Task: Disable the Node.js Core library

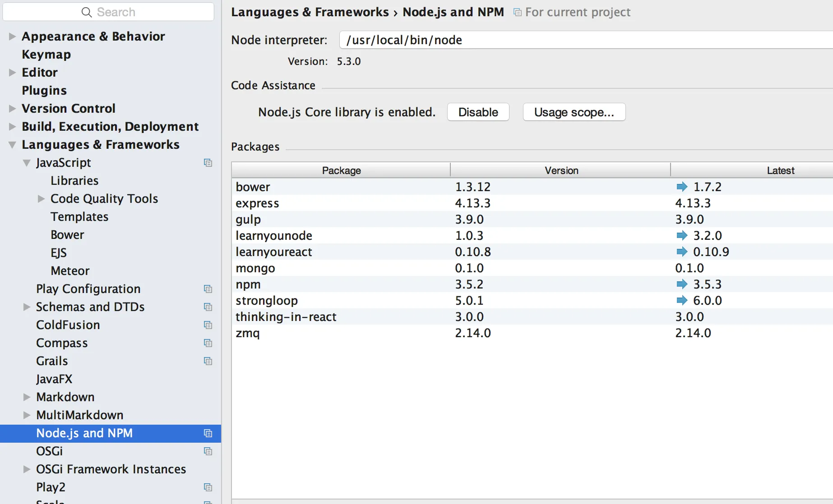Action: tap(478, 112)
